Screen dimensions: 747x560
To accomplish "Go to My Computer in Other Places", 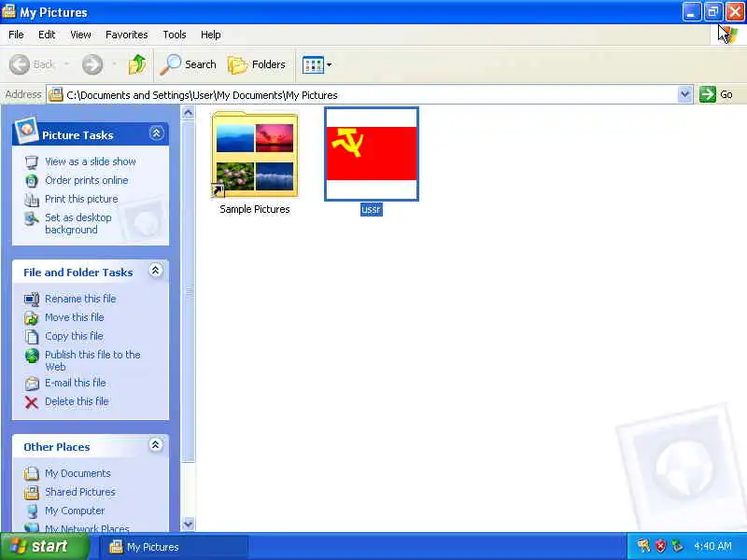I will 75,511.
